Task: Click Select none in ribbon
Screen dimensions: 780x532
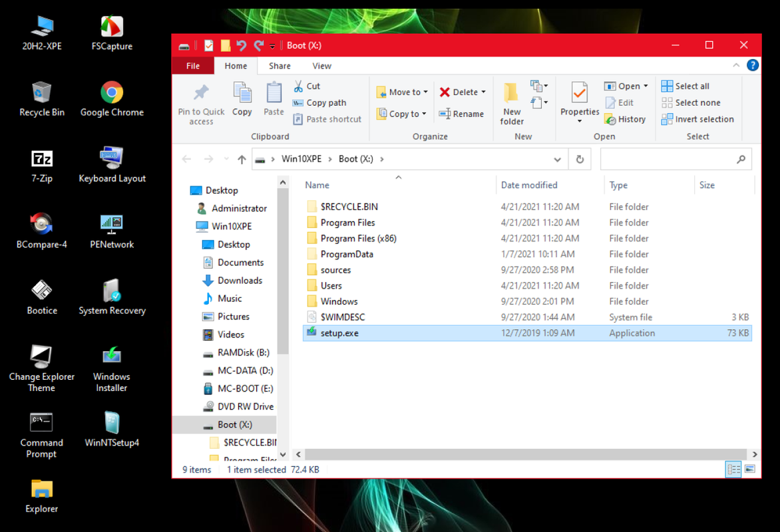Action: pos(691,102)
